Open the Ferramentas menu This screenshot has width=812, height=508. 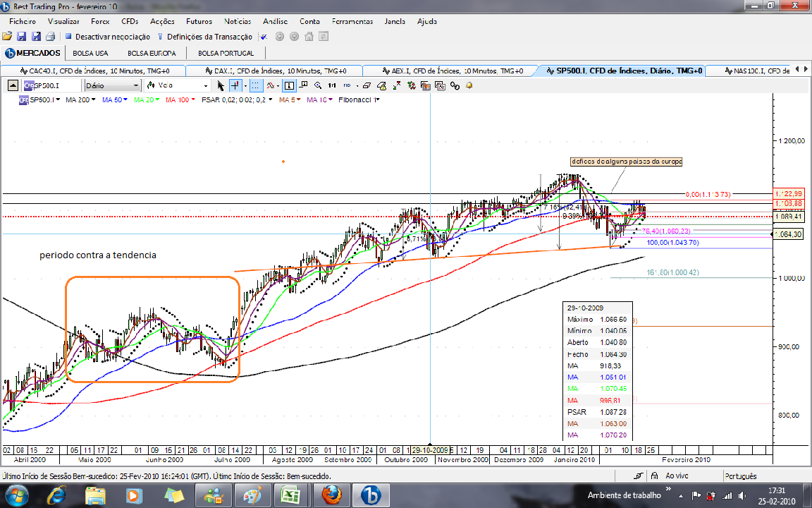tap(352, 21)
